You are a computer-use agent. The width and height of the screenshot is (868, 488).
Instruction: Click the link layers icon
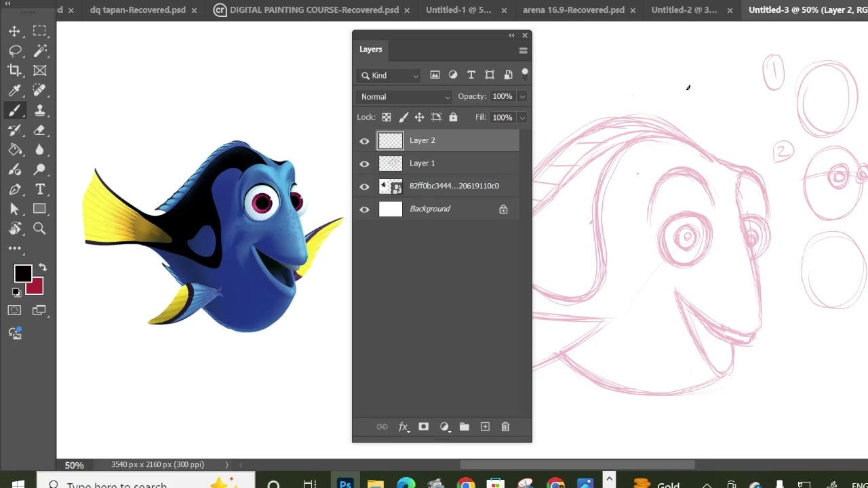click(382, 427)
